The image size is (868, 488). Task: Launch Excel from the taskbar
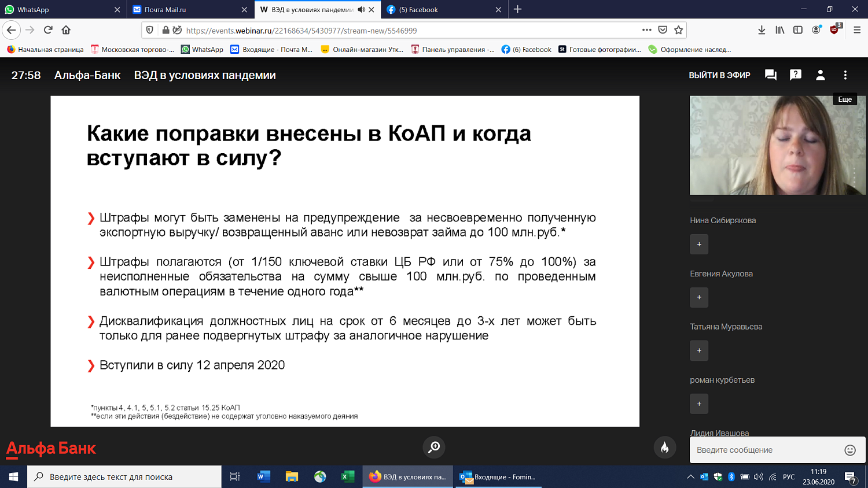[x=348, y=477]
